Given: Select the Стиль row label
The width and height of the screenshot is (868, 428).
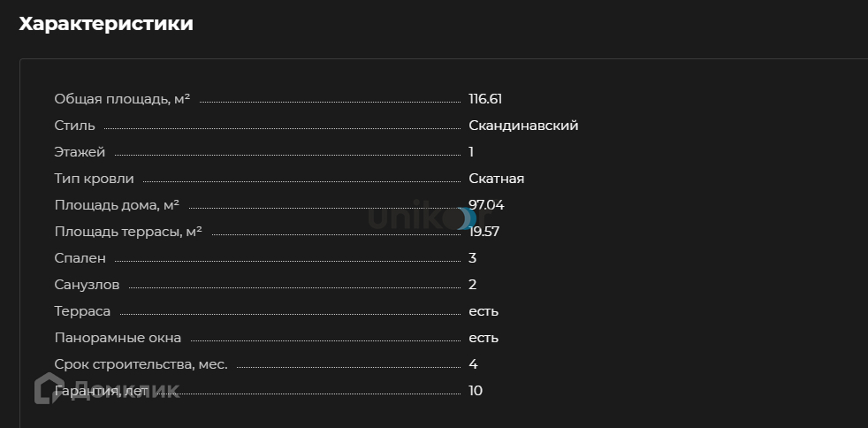Looking at the screenshot, I should click(75, 126).
